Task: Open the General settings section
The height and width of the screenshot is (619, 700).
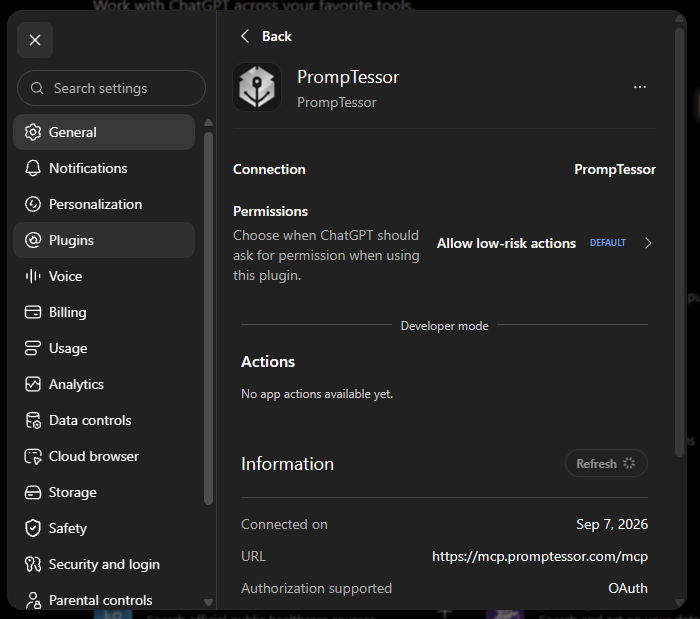Action: (x=104, y=132)
